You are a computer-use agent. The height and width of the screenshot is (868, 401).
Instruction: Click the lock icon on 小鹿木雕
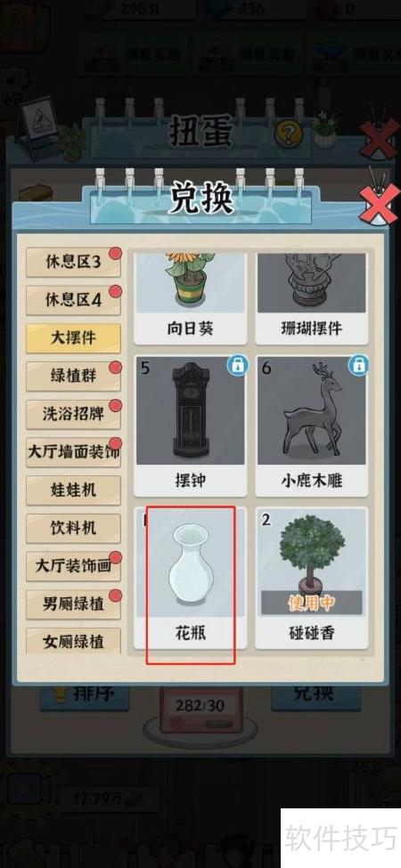pos(359,366)
